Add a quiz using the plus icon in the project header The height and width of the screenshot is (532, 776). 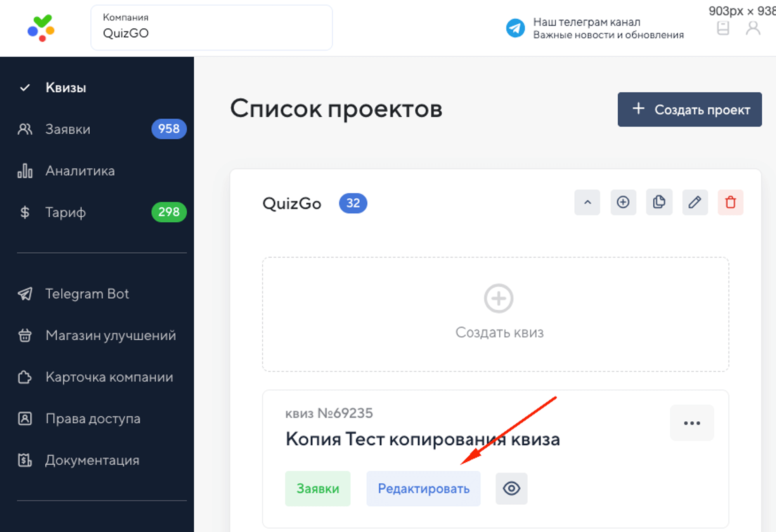[624, 203]
